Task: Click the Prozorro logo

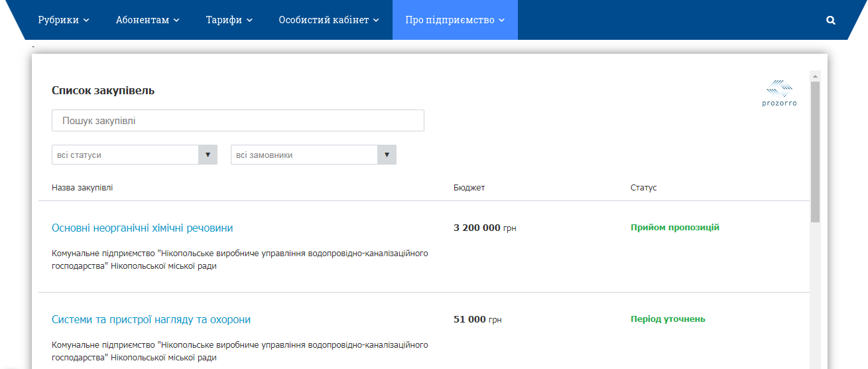Action: click(x=779, y=94)
